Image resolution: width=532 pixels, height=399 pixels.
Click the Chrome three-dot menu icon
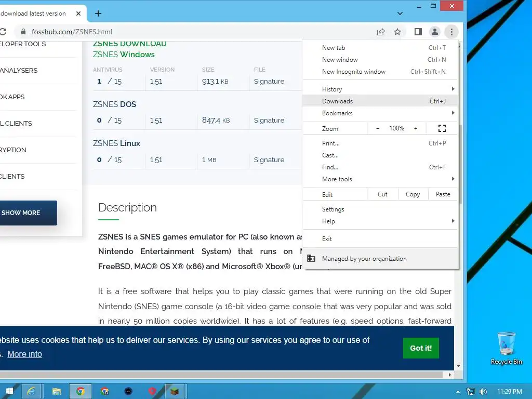451,32
